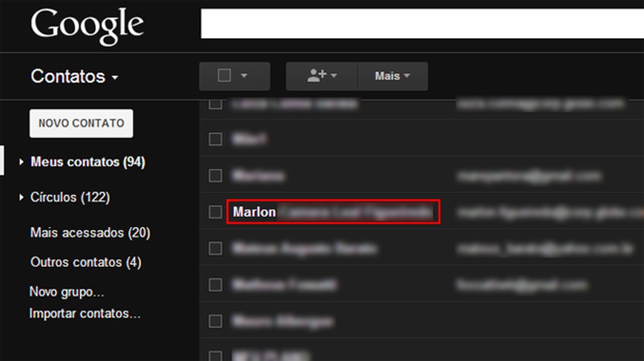Screen dimensions: 644x361
Task: Open Mais acessados (20) list
Action: (90, 233)
